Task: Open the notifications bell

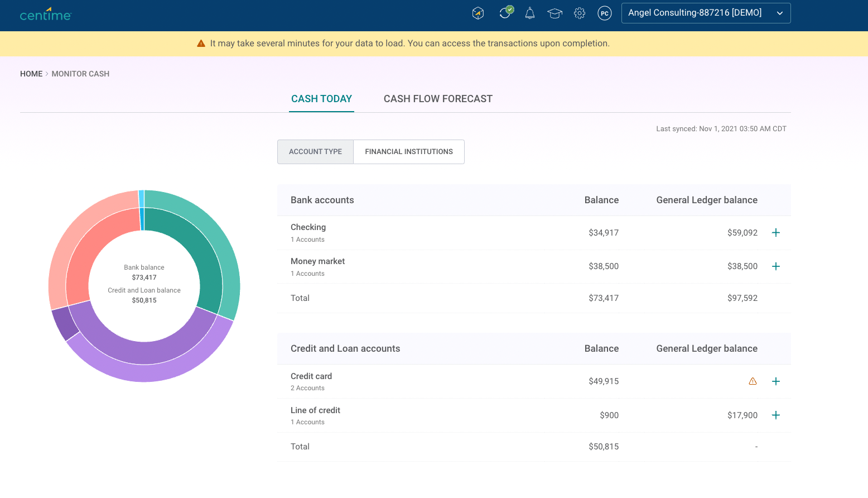Action: pyautogui.click(x=530, y=13)
